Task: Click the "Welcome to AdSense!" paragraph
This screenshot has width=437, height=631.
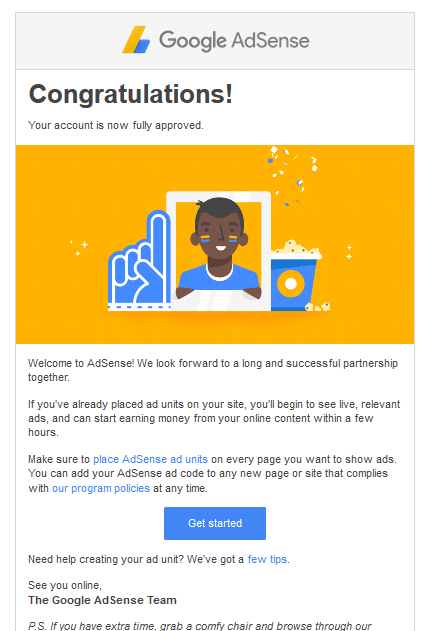Action: coord(213,370)
